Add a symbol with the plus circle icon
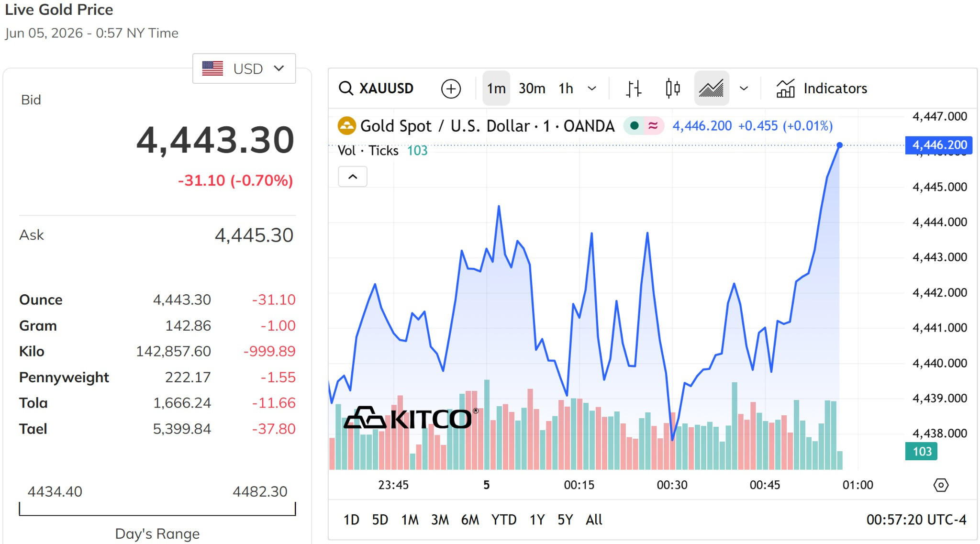Viewport: 980px width, 544px height. [451, 89]
